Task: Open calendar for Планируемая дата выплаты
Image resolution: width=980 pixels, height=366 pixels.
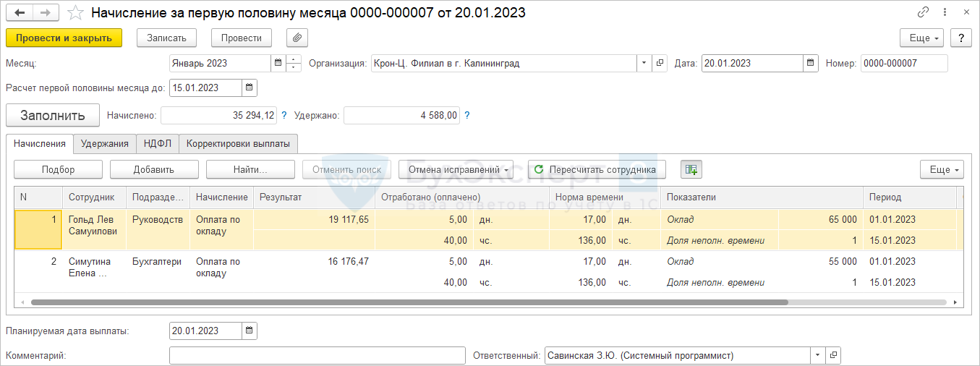Action: pos(249,331)
